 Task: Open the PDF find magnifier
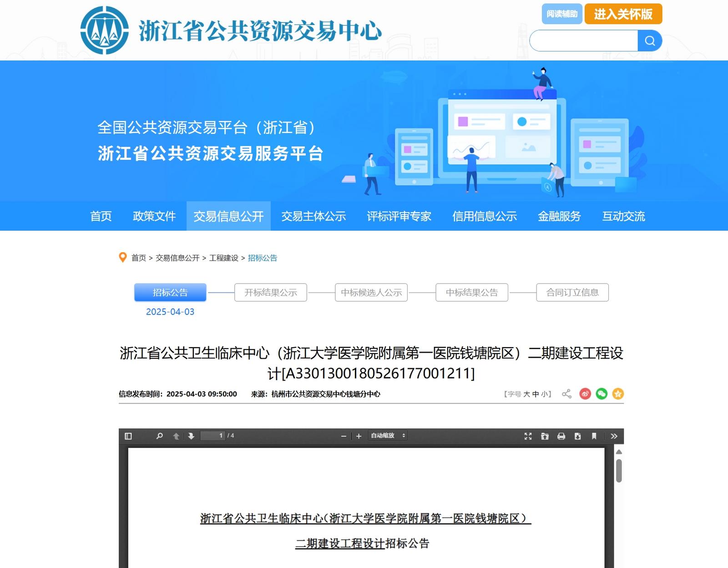tap(159, 436)
